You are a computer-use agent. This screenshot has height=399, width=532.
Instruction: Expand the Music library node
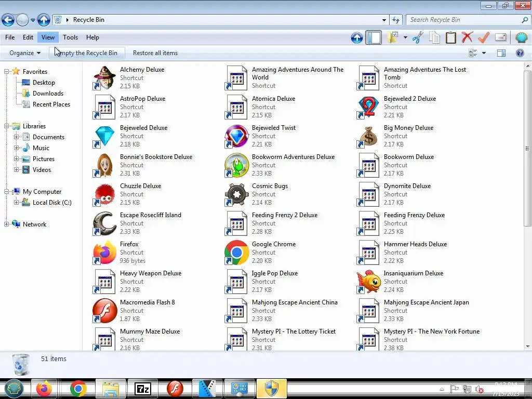tap(16, 148)
